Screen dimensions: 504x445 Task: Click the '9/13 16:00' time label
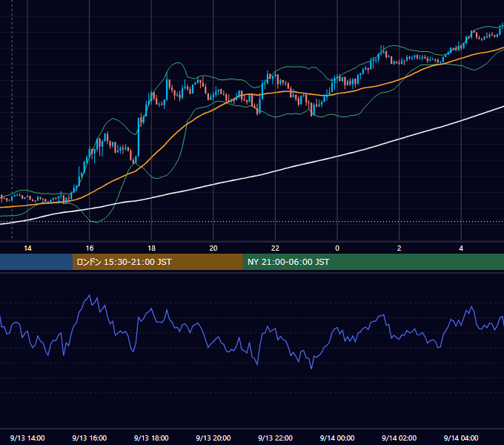coord(90,438)
